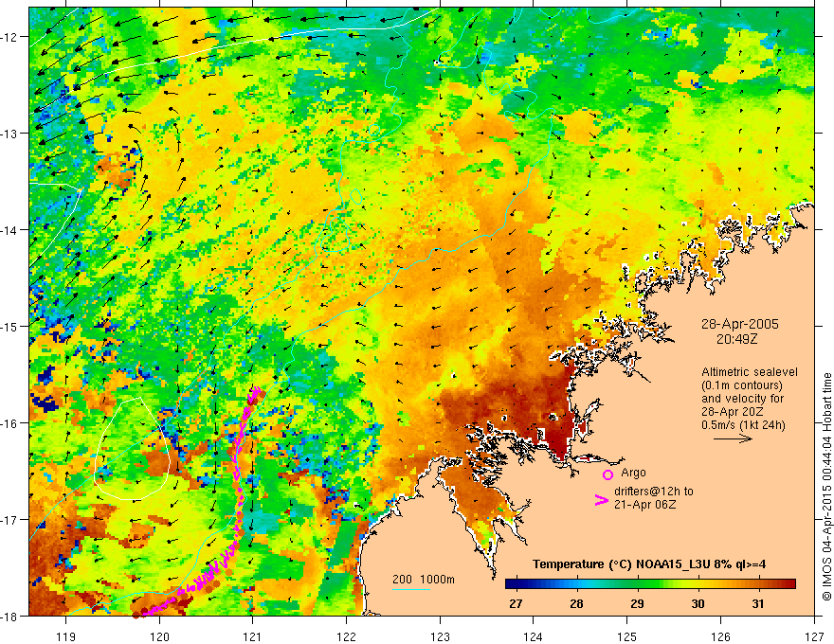Click the longitude axis label 119
The image size is (834, 644).
coord(66,636)
